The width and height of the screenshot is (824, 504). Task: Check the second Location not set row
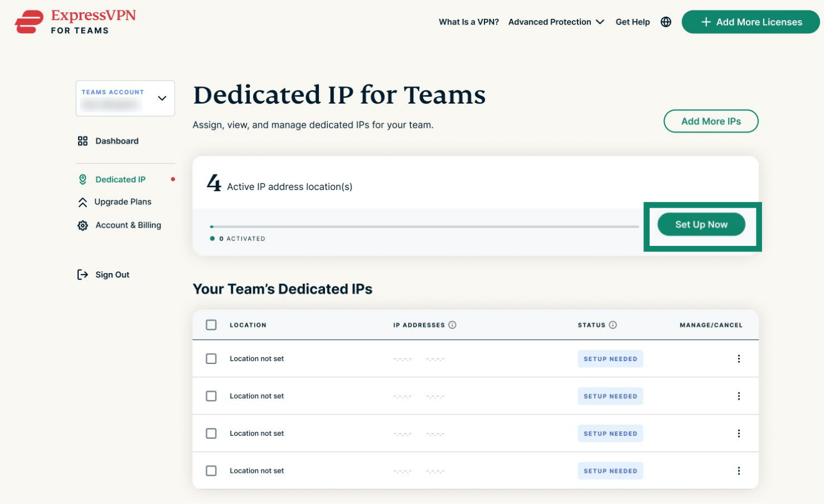coord(211,396)
